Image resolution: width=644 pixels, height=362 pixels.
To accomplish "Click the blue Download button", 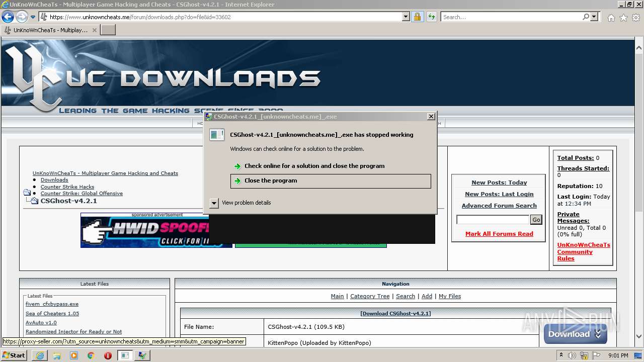I will (x=575, y=334).
